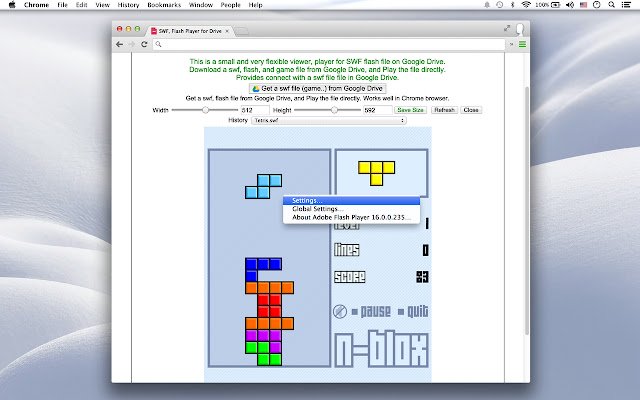The image size is (640, 400).
Task: Open the Bookmarks menu
Action: tap(164, 5)
